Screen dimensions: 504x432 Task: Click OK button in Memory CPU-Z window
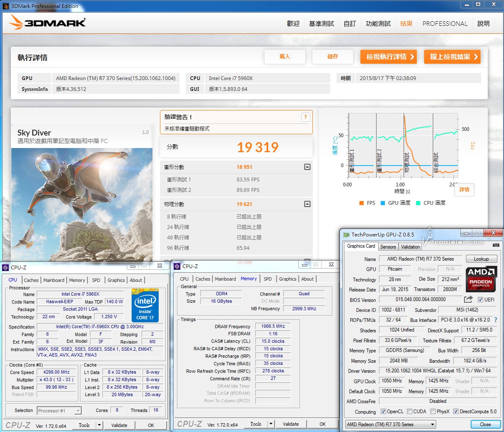click(x=323, y=424)
